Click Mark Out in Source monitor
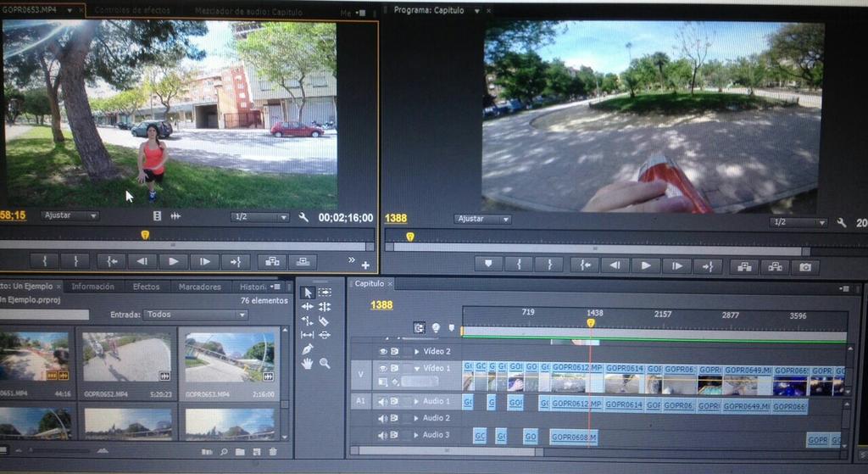The height and width of the screenshot is (474, 868). pyautogui.click(x=75, y=261)
